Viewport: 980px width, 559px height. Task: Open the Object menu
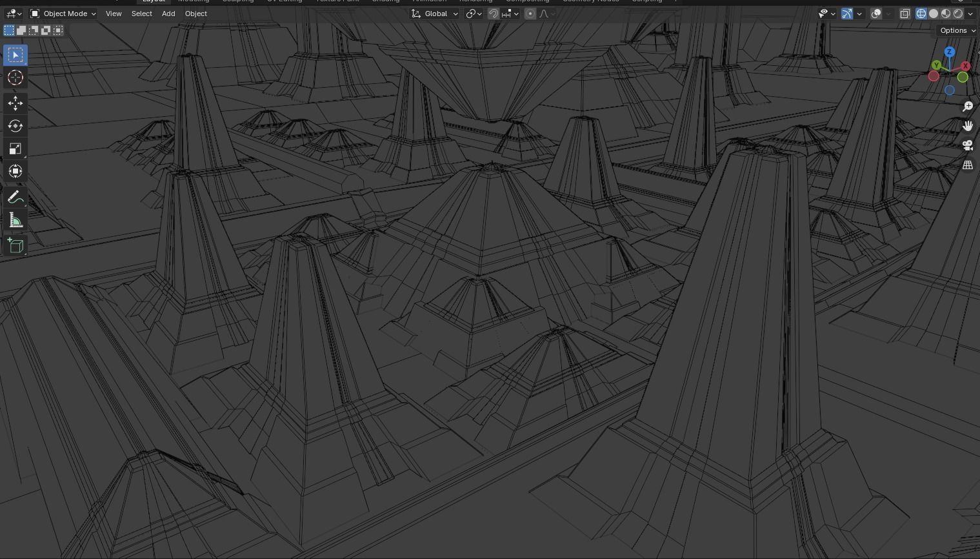[x=196, y=14]
